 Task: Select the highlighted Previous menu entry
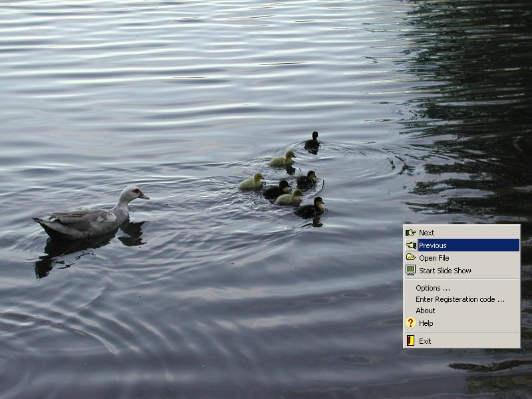[462, 245]
